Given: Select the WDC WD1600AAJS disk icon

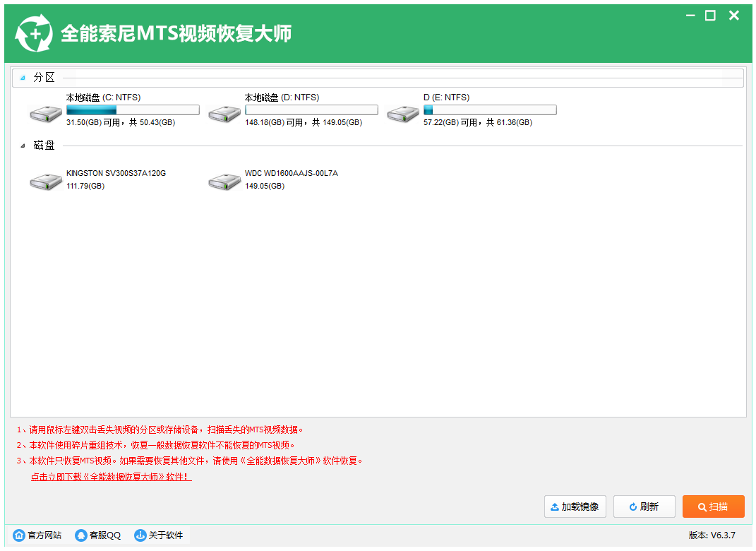Looking at the screenshot, I should [225, 181].
